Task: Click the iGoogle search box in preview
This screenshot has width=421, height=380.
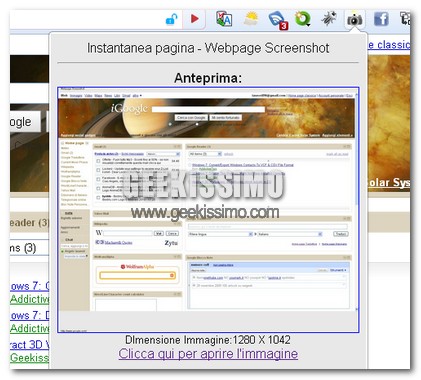Action: 208,109
